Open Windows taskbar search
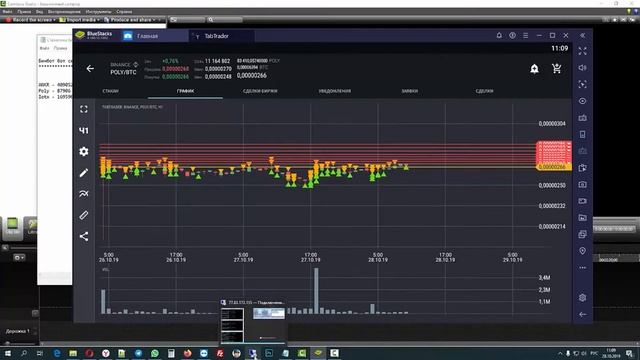 click(x=24, y=353)
